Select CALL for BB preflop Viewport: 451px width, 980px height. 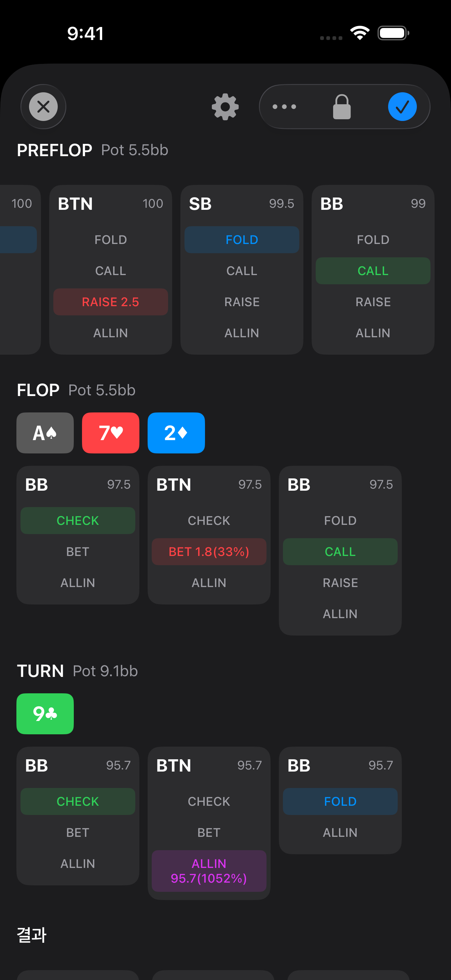click(x=373, y=271)
